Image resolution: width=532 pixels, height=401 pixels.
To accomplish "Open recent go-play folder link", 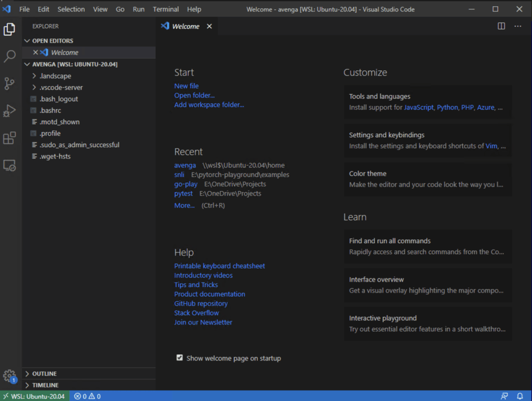I will tap(185, 184).
